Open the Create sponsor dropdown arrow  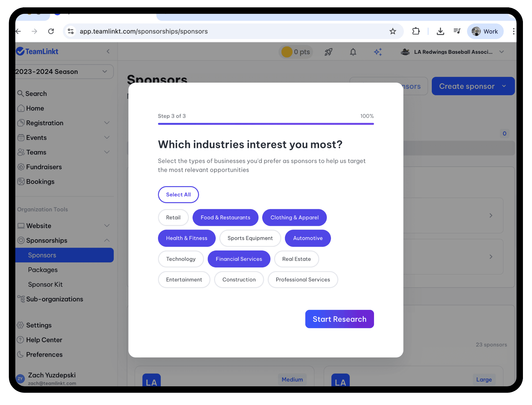505,86
